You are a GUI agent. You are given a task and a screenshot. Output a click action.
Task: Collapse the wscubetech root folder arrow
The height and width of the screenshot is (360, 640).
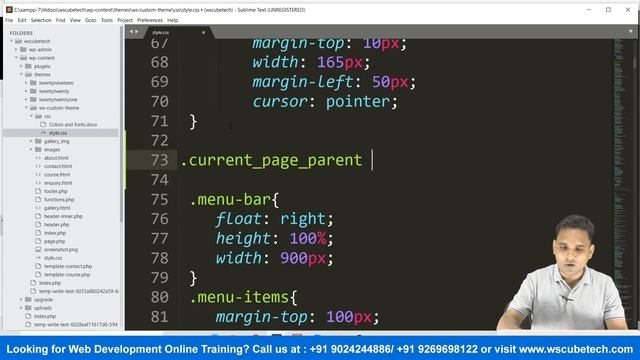click(x=11, y=41)
